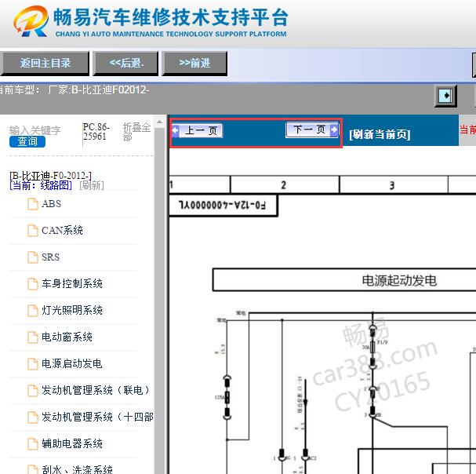The height and width of the screenshot is (474, 476).
Task: Click the 刷新 link in sidebar
Action: pos(92,185)
